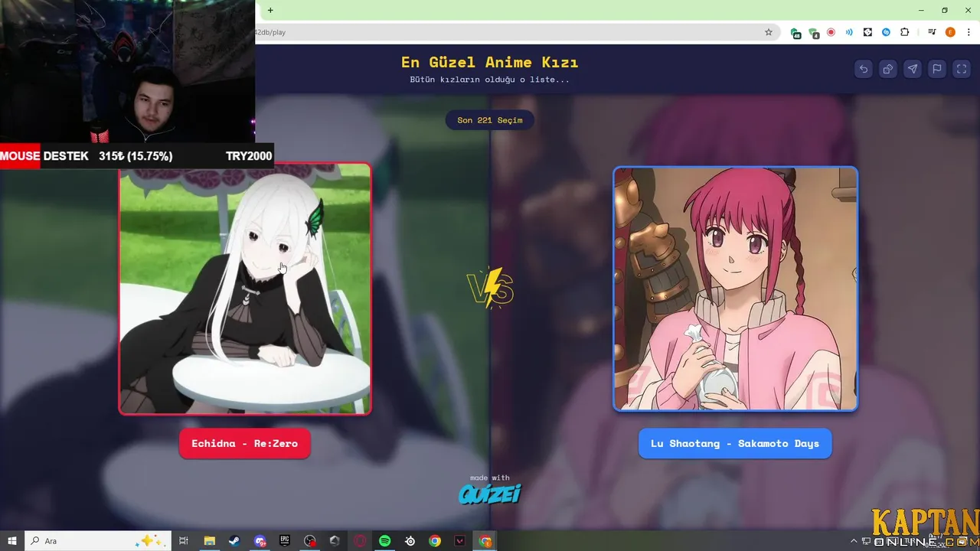
Task: Open Task View from the taskbar
Action: [184, 541]
